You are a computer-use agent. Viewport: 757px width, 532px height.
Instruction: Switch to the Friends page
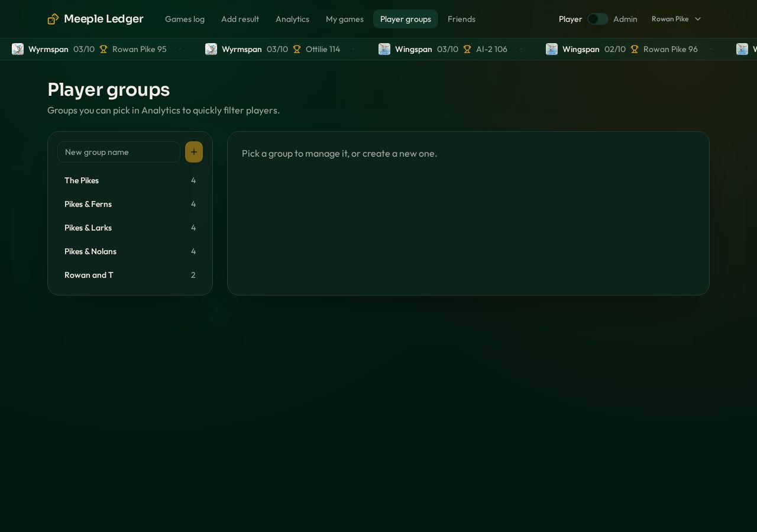(461, 19)
